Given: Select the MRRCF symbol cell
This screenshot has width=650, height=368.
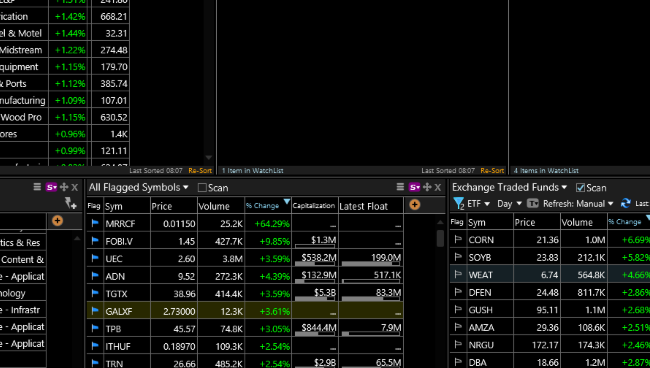Looking at the screenshot, I should (126, 224).
